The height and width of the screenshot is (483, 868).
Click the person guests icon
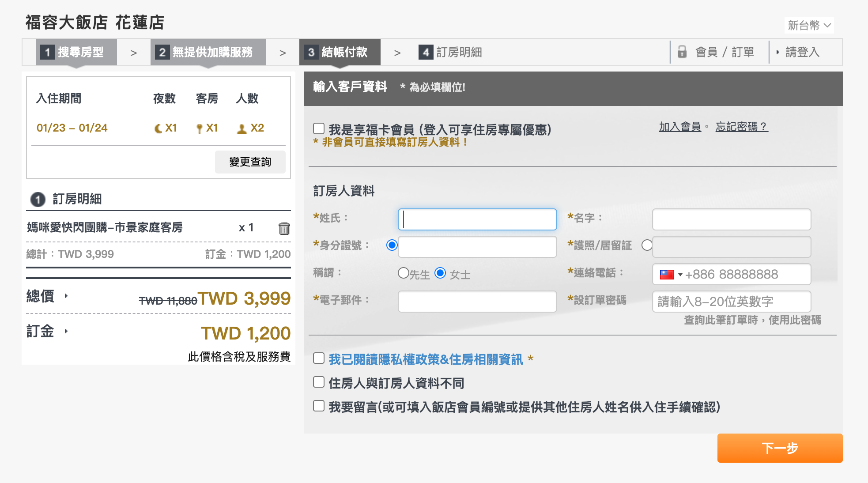(242, 128)
